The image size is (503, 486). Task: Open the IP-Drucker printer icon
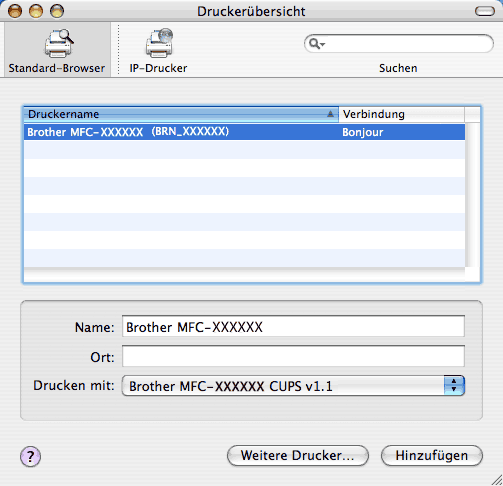(x=159, y=43)
